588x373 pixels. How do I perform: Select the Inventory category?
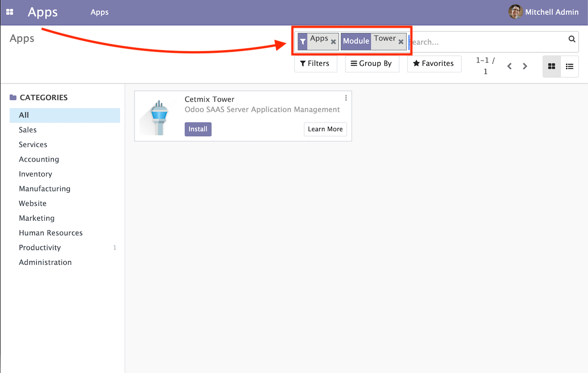pos(65,174)
